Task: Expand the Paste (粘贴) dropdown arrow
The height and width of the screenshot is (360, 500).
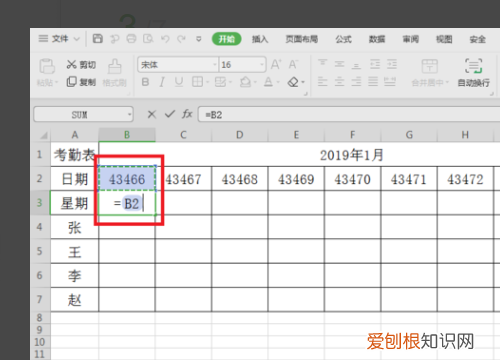Action: (x=56, y=82)
